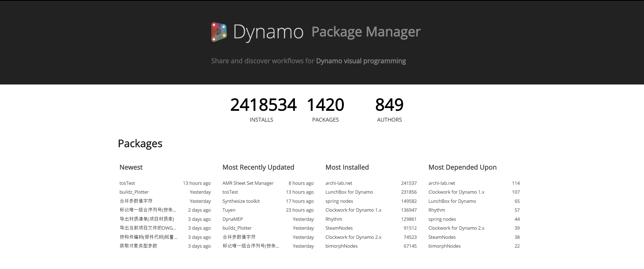This screenshot has height=269, width=644.
Task: Open 合并参数值字符 in the Newest list
Action: pyautogui.click(x=136, y=201)
